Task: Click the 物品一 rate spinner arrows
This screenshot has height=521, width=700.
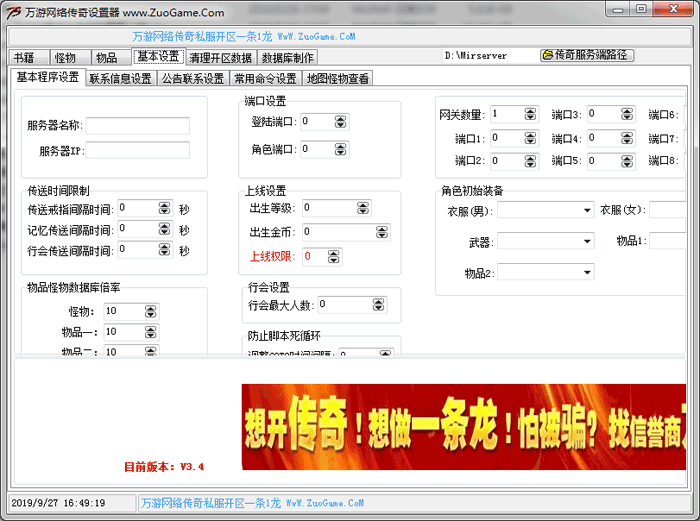Action: coord(150,332)
